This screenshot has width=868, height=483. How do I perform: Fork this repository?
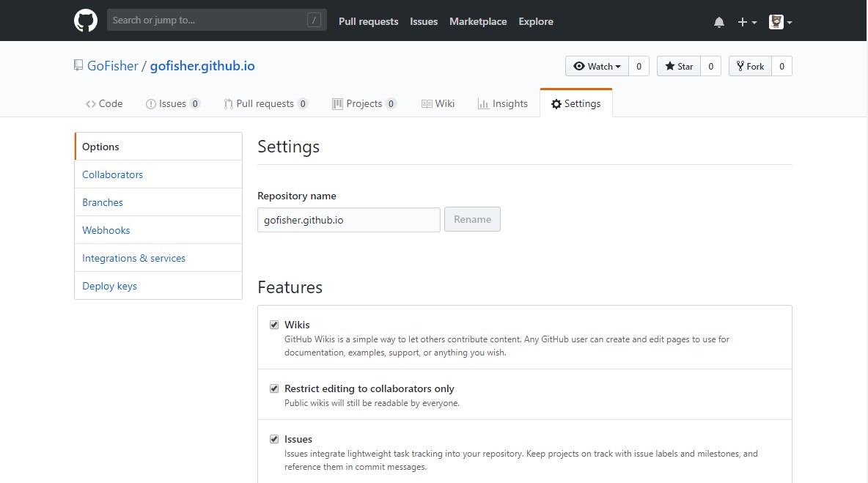[x=750, y=66]
